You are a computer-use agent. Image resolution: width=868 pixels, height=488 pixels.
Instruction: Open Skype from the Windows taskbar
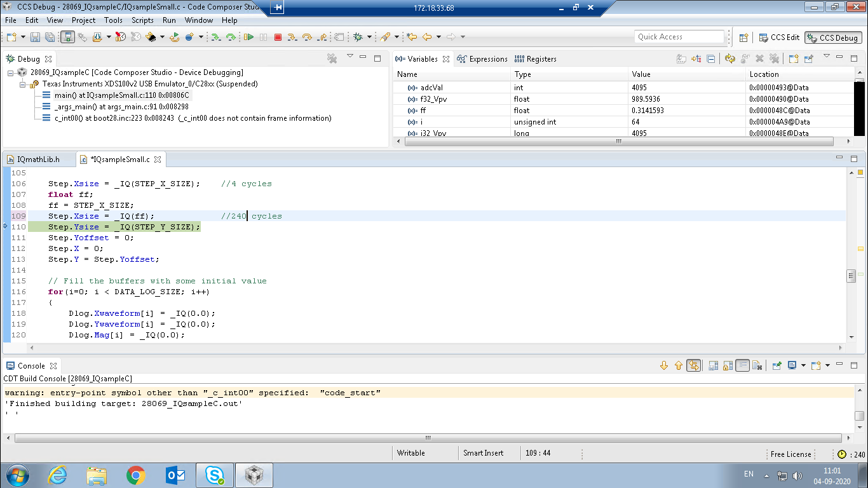[x=215, y=475]
